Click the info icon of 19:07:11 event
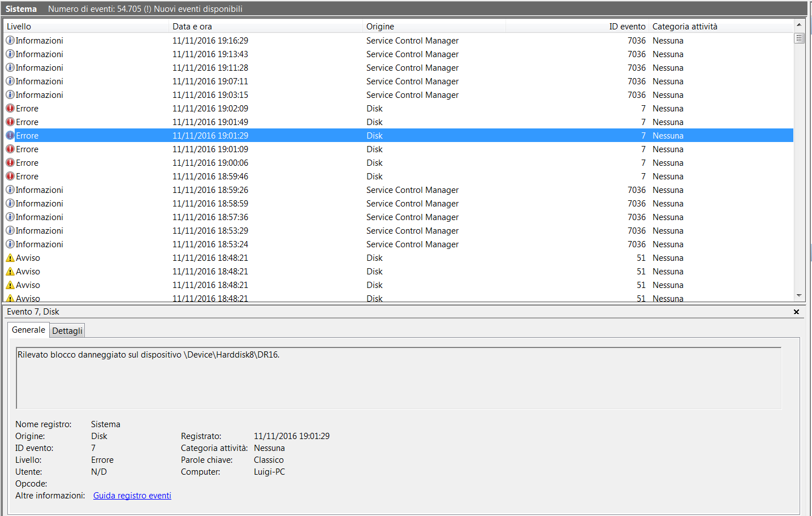This screenshot has width=812, height=516. (10, 81)
